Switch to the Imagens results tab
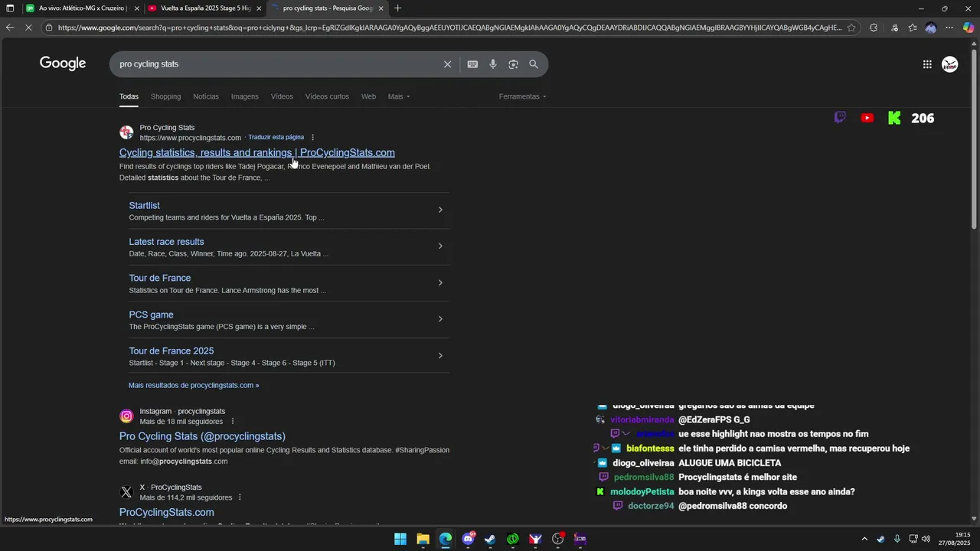The image size is (980, 551). tap(245, 96)
